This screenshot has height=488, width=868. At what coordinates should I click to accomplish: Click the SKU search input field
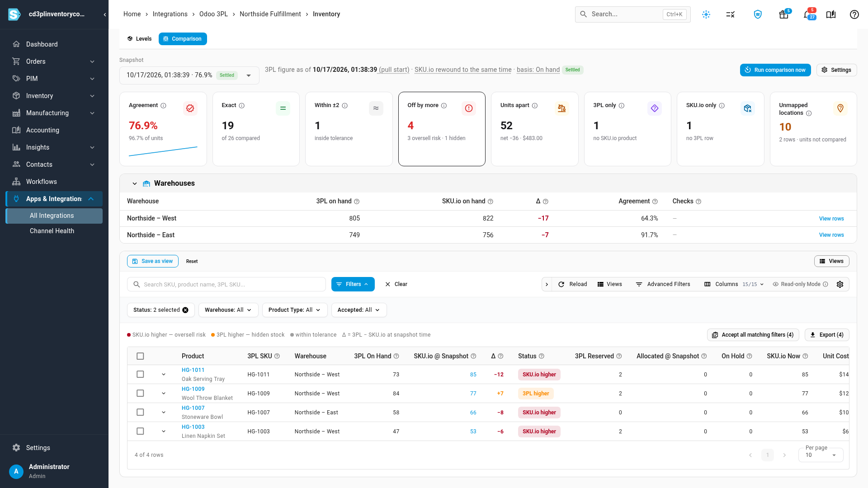point(226,284)
